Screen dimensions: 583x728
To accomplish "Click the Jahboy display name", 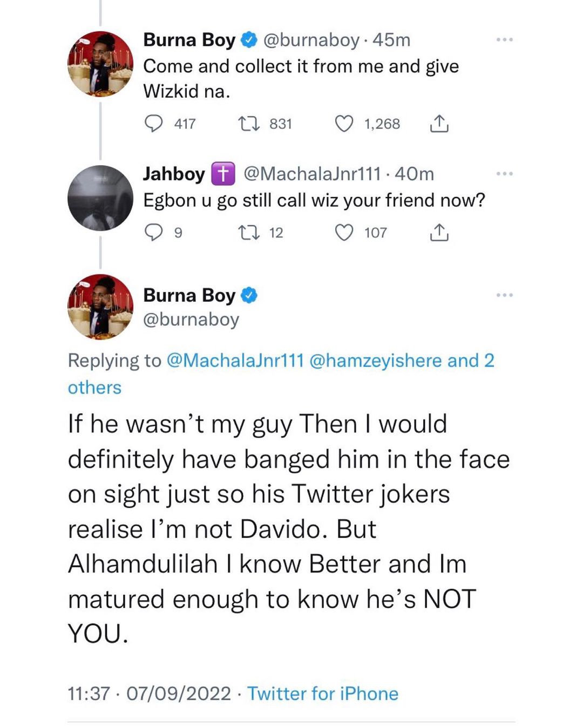I will [174, 174].
